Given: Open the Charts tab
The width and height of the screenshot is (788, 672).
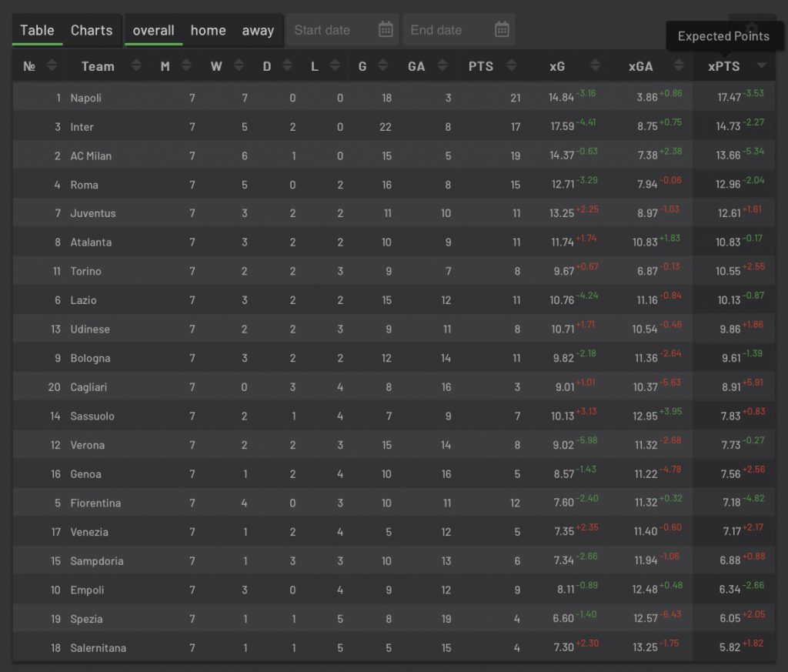Looking at the screenshot, I should 92,31.
